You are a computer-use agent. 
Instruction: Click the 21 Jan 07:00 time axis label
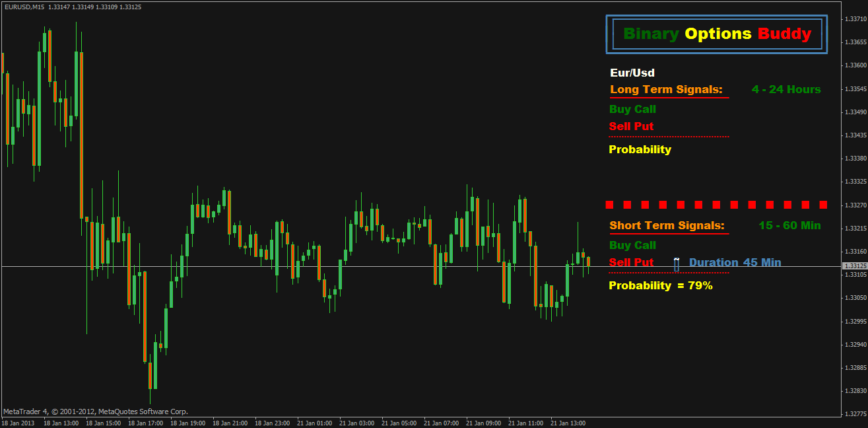pyautogui.click(x=442, y=423)
